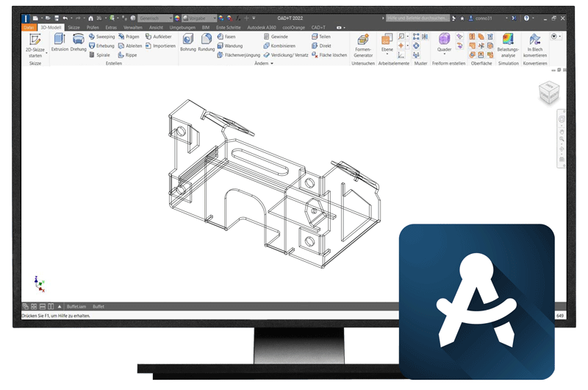
Task: Click the pan hand icon in the navigation bar
Action: point(562,132)
